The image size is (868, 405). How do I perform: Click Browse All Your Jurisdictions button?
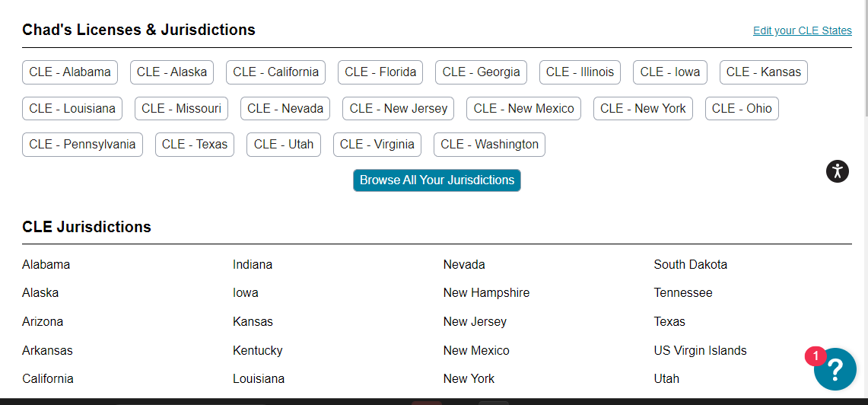pos(437,180)
